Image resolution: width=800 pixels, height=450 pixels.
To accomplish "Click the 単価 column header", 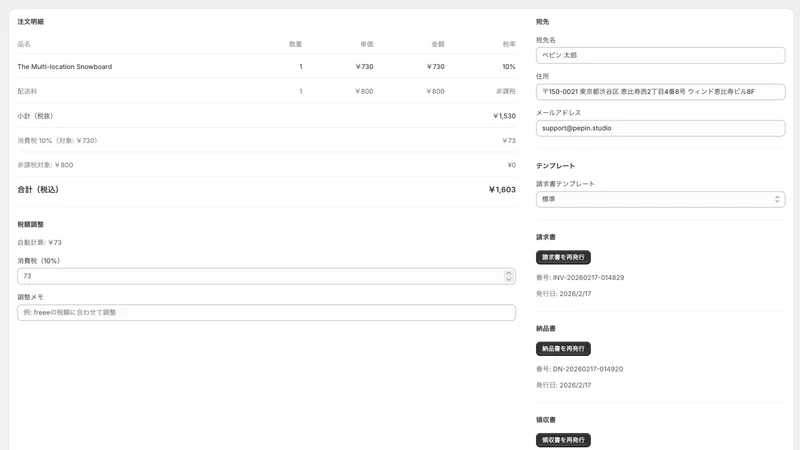I will [x=367, y=44].
